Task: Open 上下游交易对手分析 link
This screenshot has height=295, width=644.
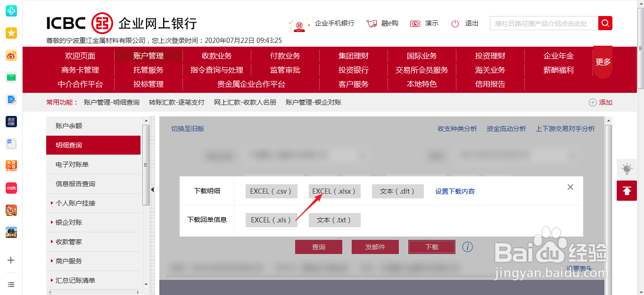Action: tap(565, 129)
